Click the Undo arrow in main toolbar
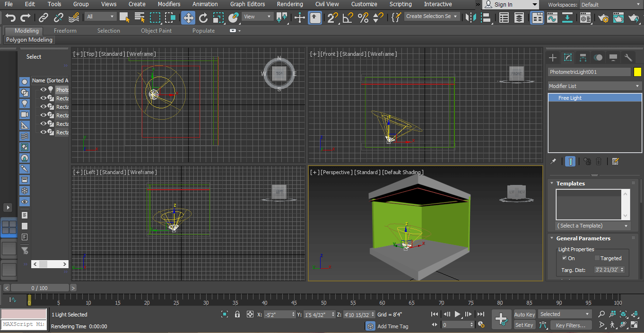This screenshot has width=644, height=333. [10, 18]
